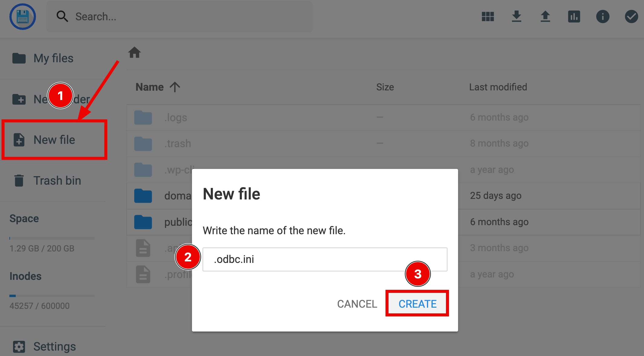
Task: Click the CREATE button
Action: [x=417, y=304]
